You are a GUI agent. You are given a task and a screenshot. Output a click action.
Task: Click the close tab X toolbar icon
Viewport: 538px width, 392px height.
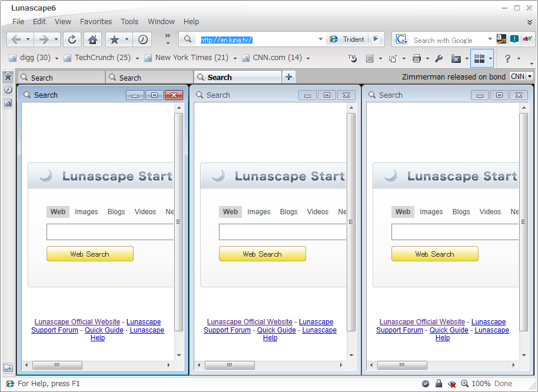pos(456,59)
